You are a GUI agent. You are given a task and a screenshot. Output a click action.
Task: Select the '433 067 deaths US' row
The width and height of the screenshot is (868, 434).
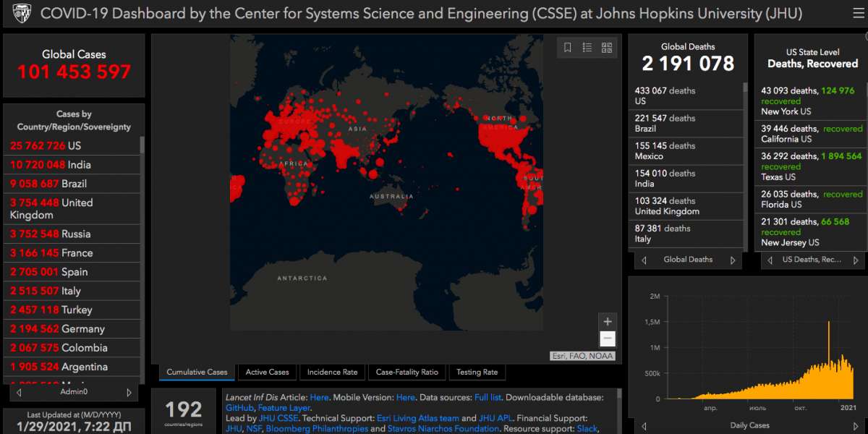click(x=685, y=96)
